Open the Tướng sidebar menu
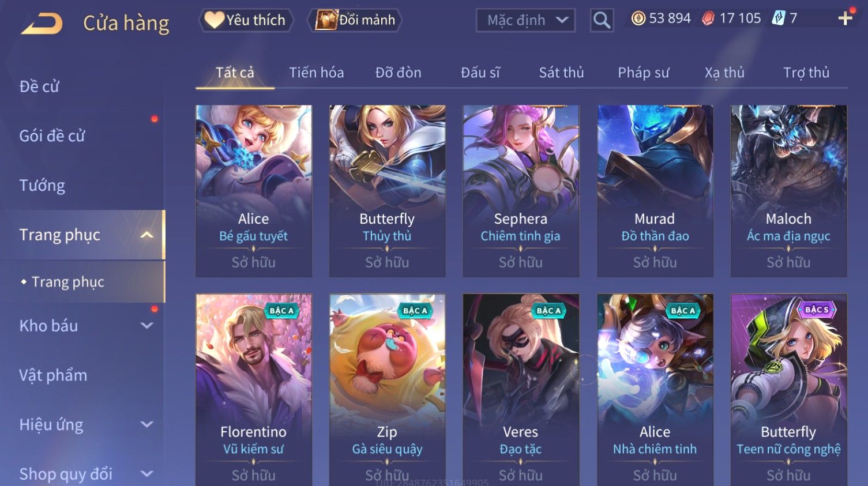 tap(42, 185)
